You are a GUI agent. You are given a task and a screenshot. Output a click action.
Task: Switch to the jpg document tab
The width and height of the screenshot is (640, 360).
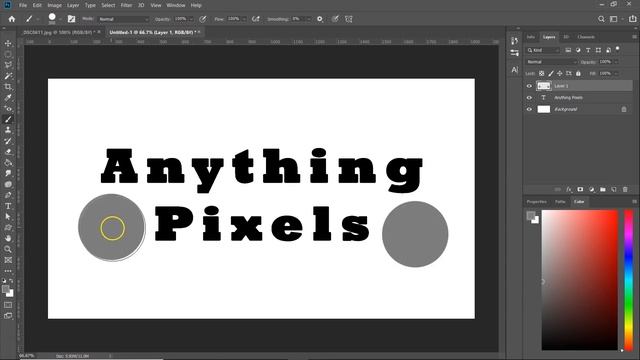(x=60, y=32)
